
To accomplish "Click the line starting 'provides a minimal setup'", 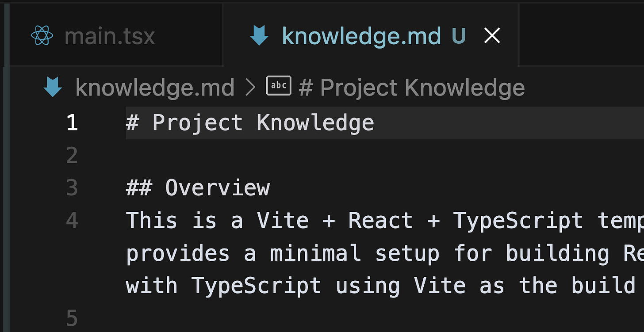I will click(x=384, y=253).
